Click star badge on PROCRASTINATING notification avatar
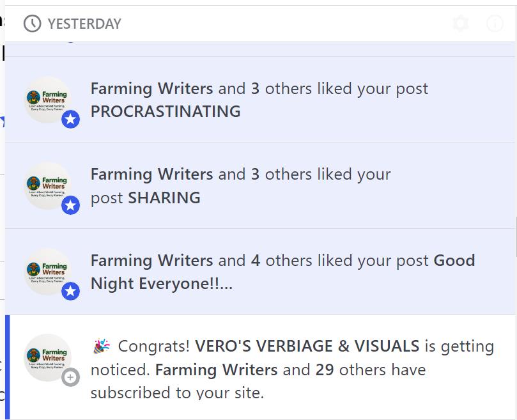The image size is (517, 420). click(x=70, y=119)
